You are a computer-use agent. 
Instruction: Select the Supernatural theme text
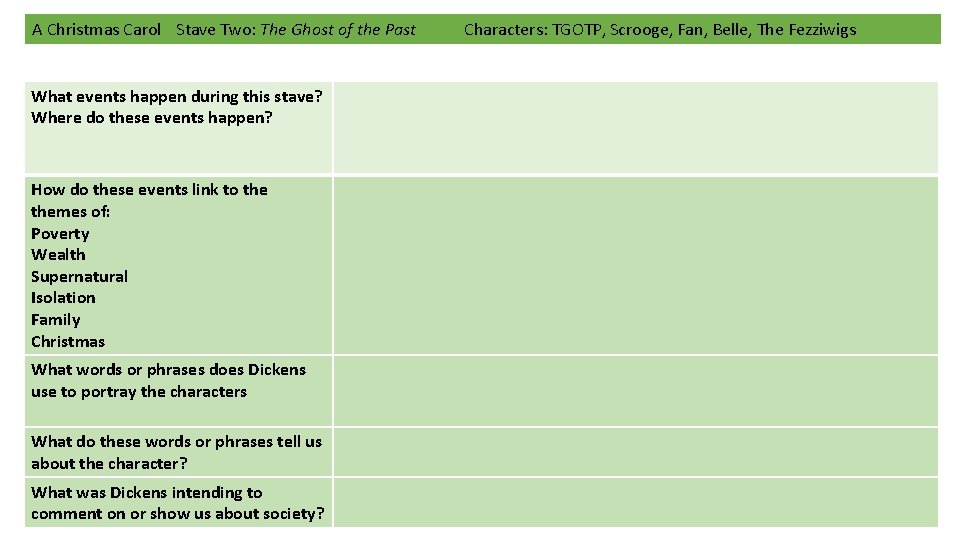click(80, 277)
